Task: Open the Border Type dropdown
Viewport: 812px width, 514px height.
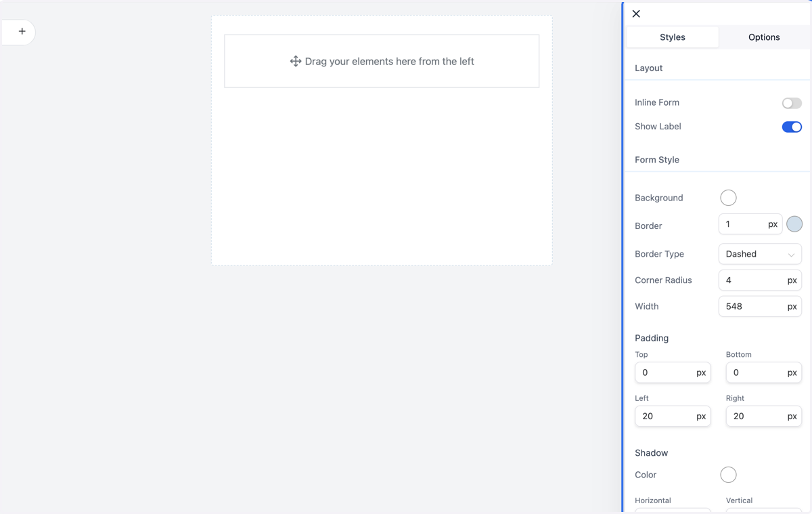Action: (x=760, y=254)
